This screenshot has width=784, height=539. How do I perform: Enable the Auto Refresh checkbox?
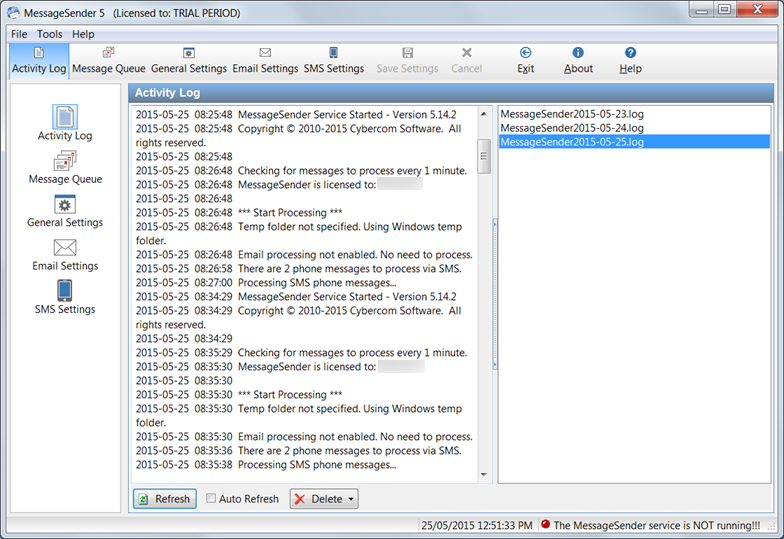tap(211, 498)
